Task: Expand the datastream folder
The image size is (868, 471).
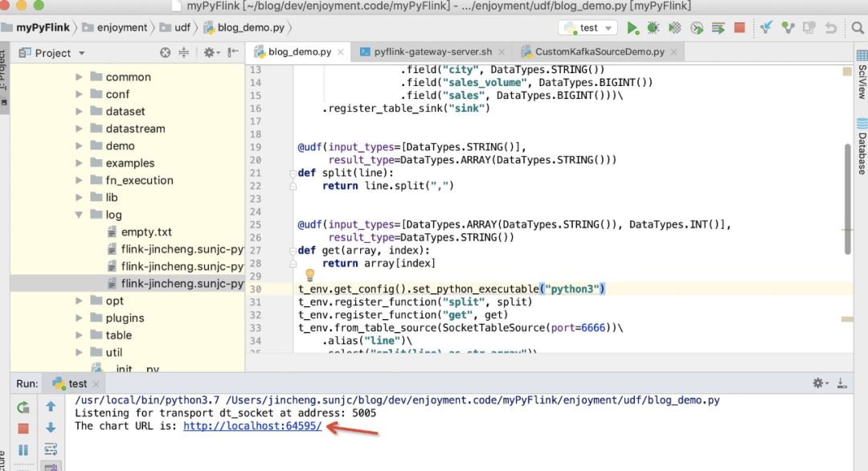Action: coord(79,129)
